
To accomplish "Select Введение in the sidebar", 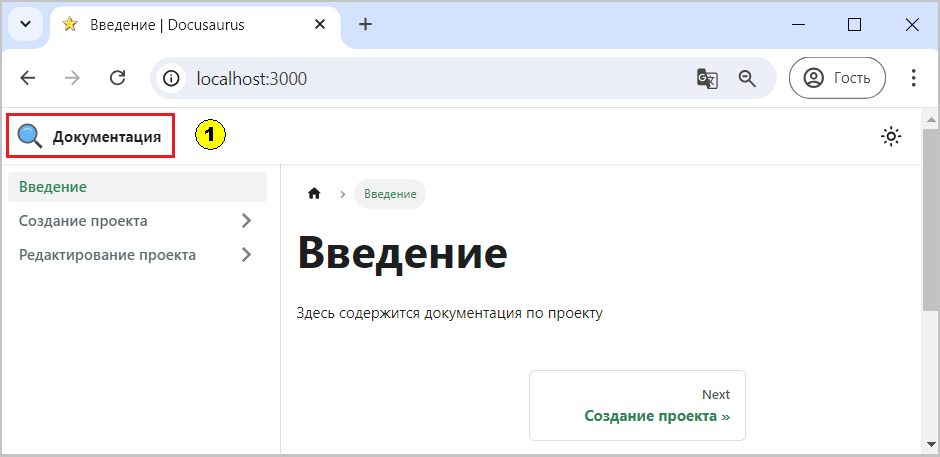I will point(137,187).
